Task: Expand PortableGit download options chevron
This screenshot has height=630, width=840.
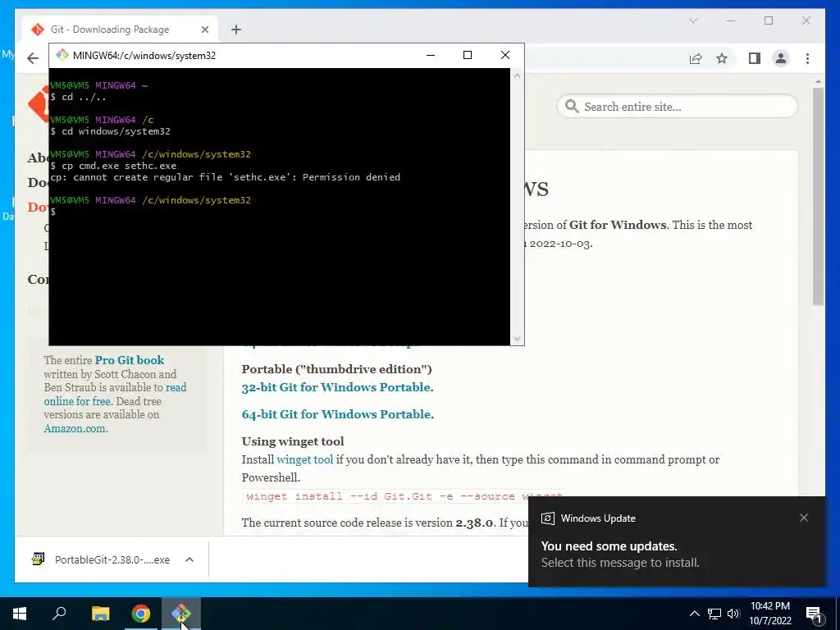Action: click(x=189, y=559)
